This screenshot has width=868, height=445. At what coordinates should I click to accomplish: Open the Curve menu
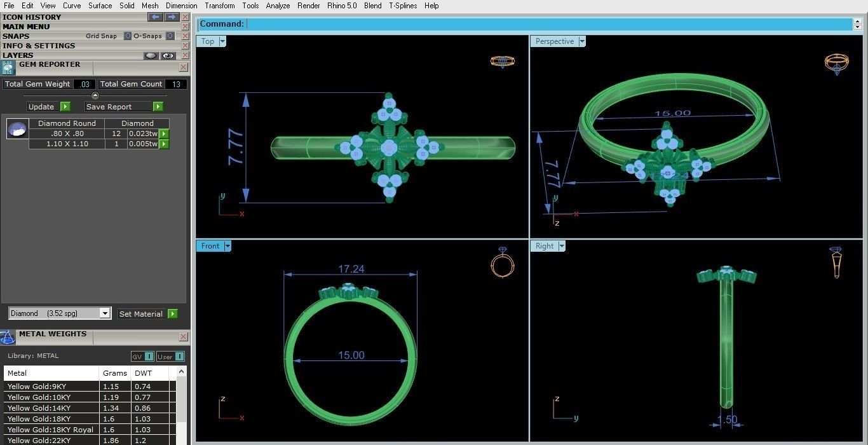pos(72,6)
